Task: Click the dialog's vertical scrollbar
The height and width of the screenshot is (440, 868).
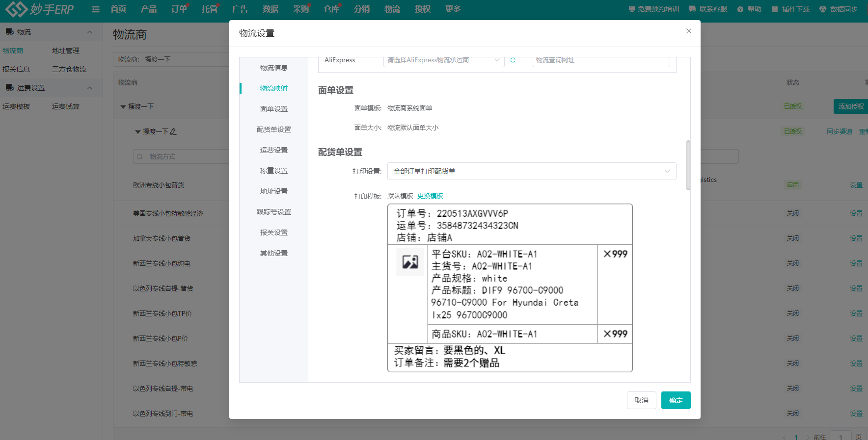Action: 688,165
